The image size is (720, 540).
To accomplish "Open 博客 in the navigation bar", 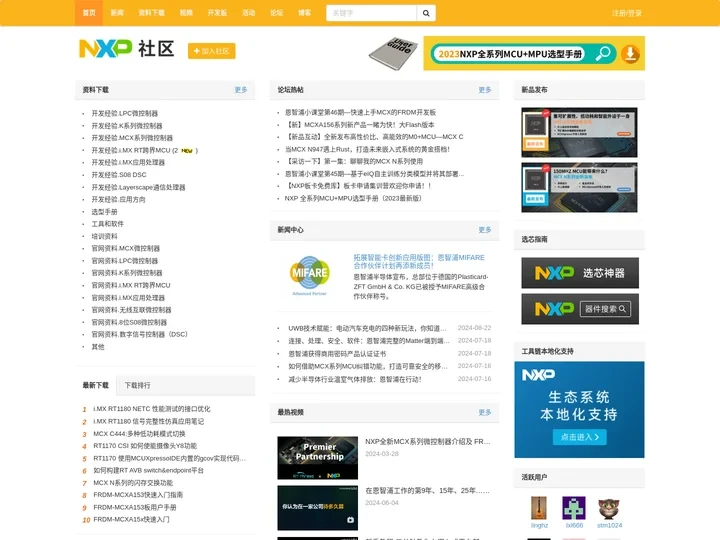I will 304,13.
